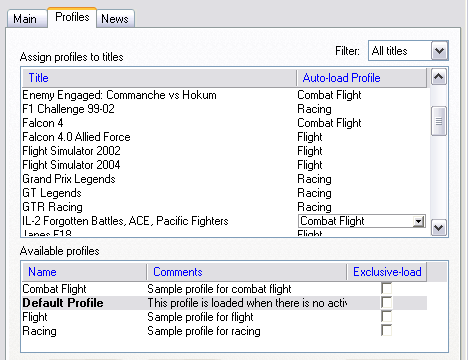Select the Profiles tab
The width and height of the screenshot is (468, 360).
(x=72, y=17)
